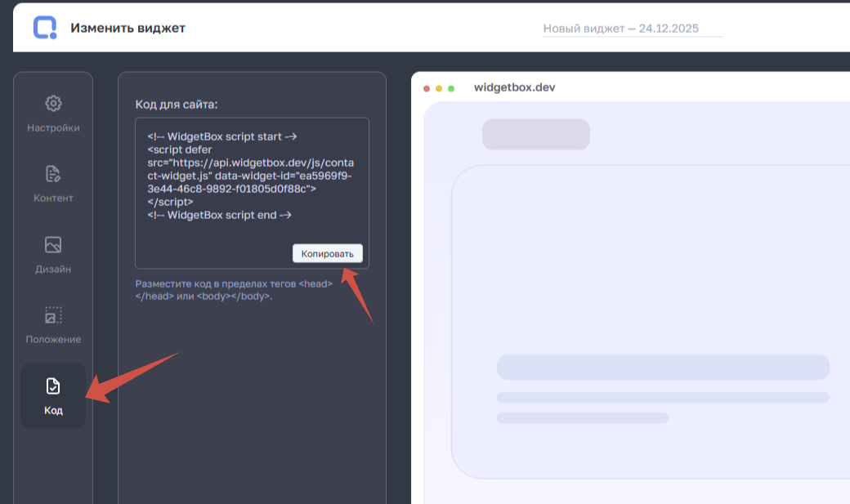Viewport: 850px width, 504px height.
Task: Switch to the Дизайн tab label
Action: click(53, 269)
